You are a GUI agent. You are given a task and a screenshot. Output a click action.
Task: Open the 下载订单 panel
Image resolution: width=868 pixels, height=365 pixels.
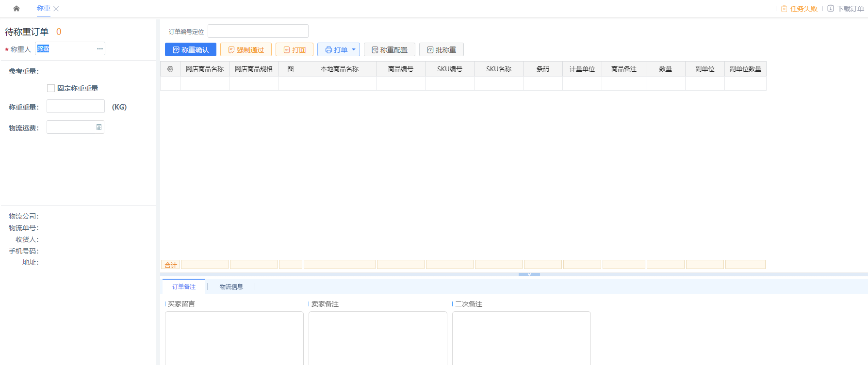click(x=850, y=9)
